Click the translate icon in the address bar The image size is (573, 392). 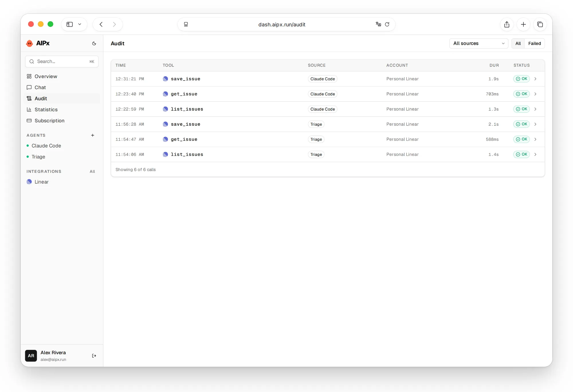click(378, 24)
